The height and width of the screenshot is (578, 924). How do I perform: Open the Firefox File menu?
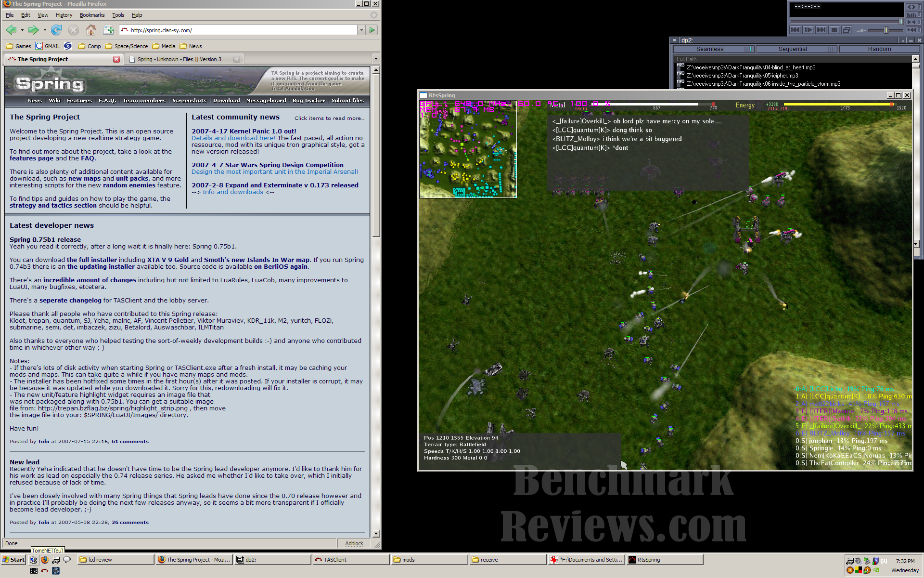[10, 15]
